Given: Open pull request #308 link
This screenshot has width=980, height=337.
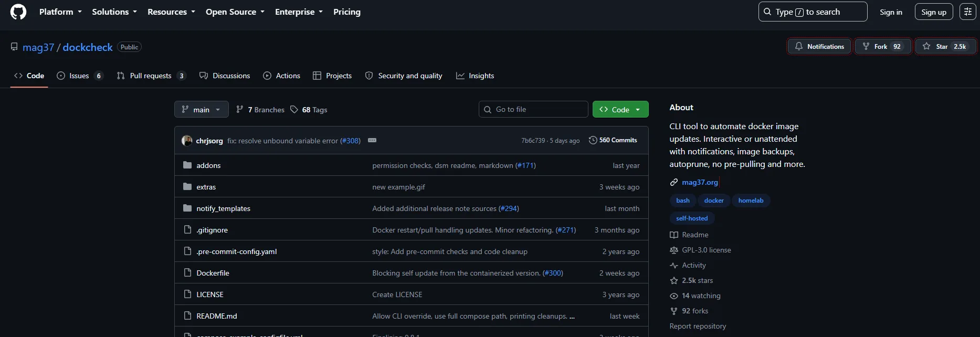Looking at the screenshot, I should tap(350, 141).
